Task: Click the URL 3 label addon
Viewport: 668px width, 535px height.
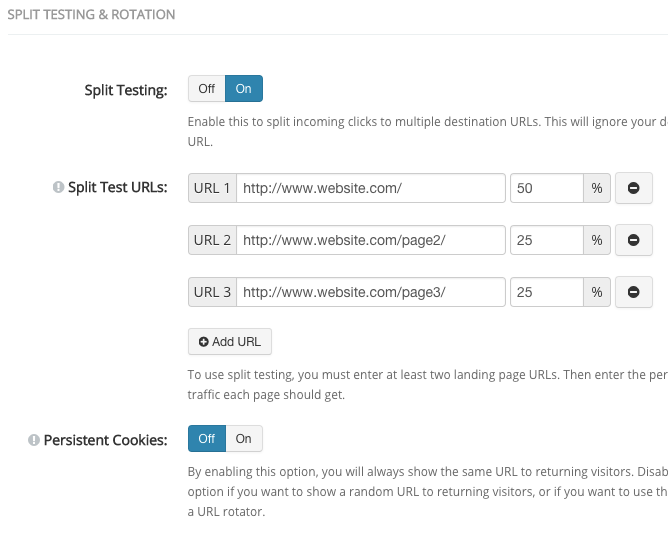Action: [212, 292]
